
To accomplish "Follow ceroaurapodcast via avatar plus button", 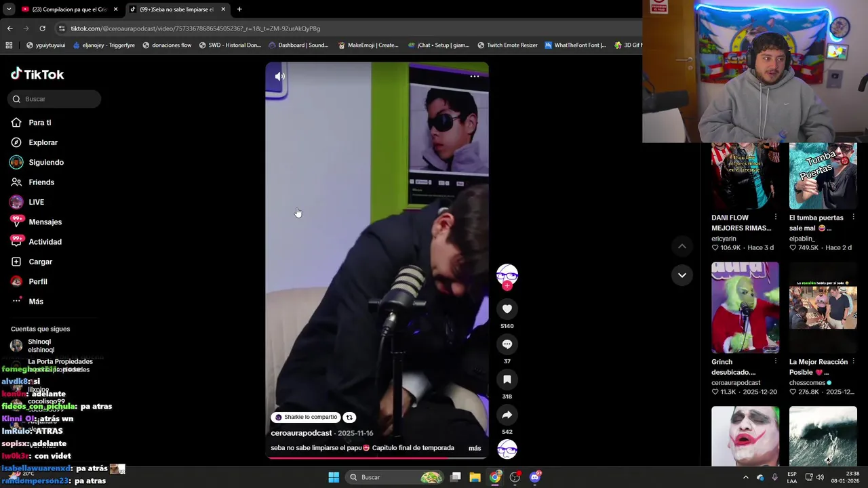I will (507, 285).
